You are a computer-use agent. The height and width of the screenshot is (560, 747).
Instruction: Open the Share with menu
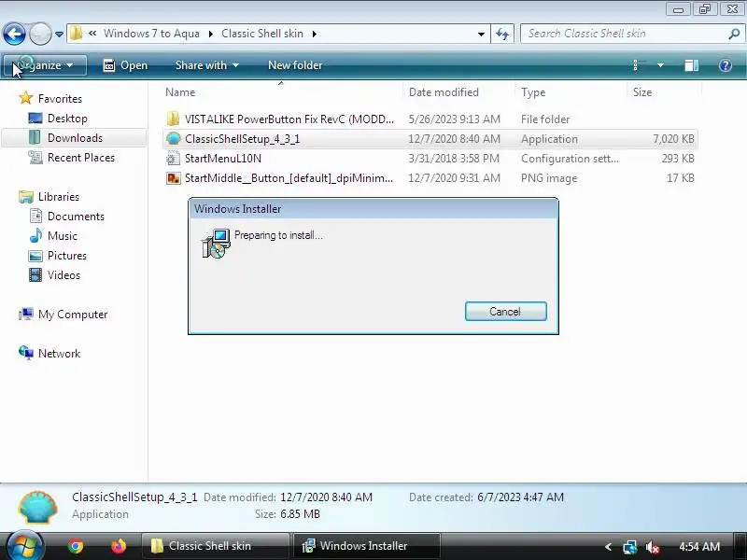coord(206,65)
